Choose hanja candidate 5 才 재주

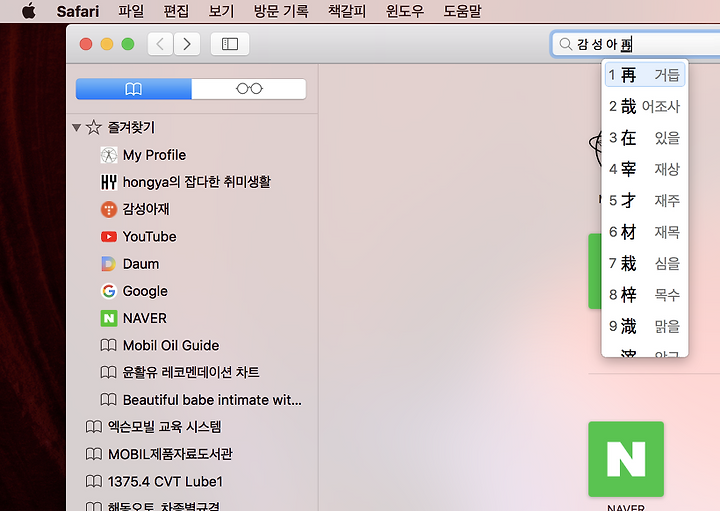click(x=645, y=201)
